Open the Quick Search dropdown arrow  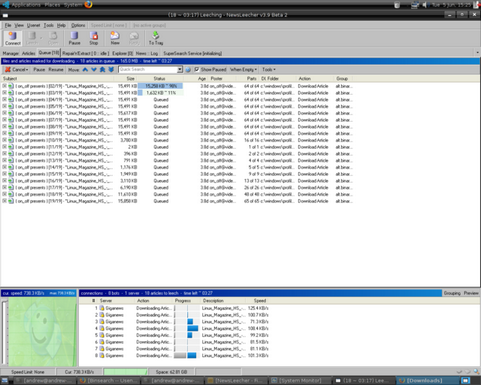[x=180, y=69]
